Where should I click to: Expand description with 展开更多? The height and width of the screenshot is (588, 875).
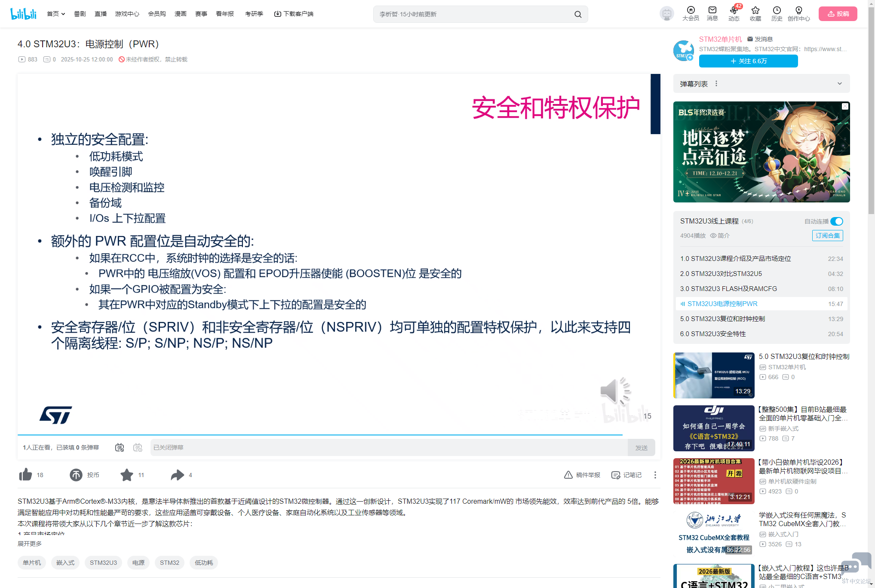pos(30,544)
